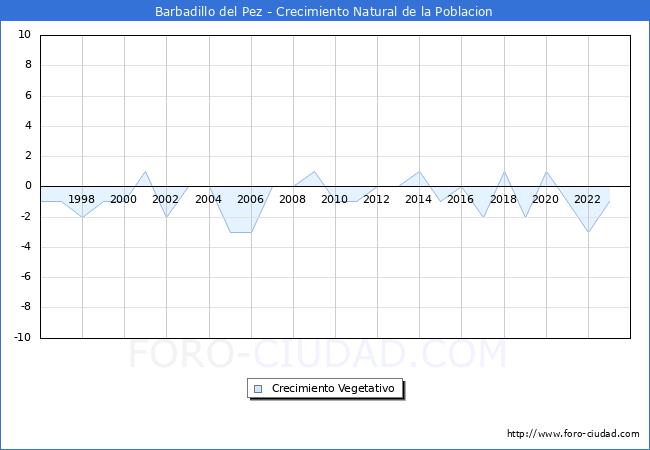Click the 2001 peak data point at 1
The width and height of the screenshot is (650, 450).
[145, 172]
